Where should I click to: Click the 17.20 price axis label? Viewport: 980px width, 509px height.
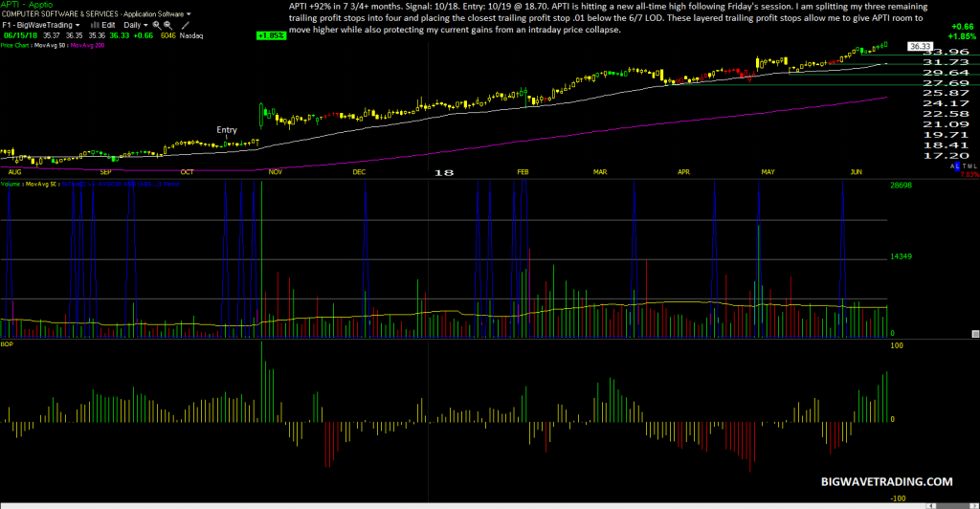(x=946, y=156)
